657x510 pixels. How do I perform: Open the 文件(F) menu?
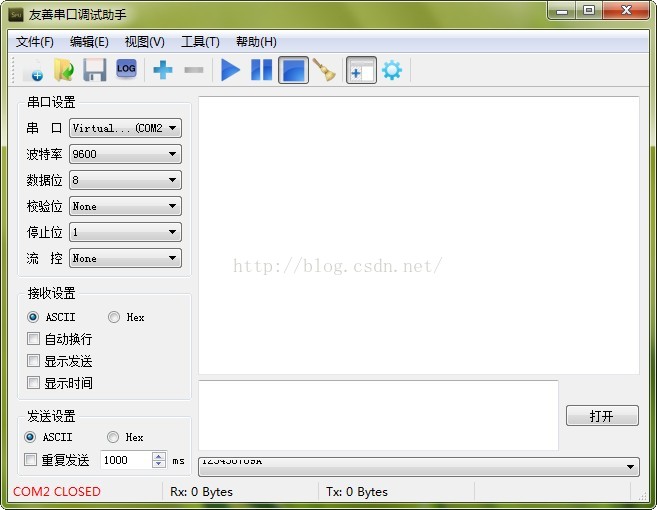(34, 41)
